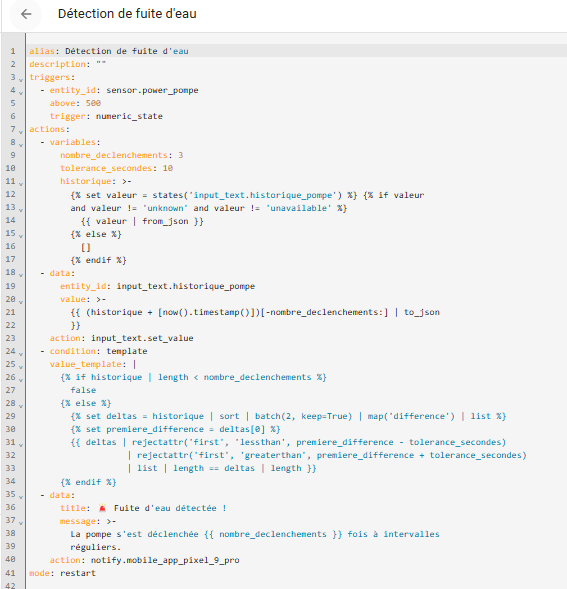This screenshot has width=567, height=589.
Task: Collapse the value block on line 20
Action: click(21, 302)
